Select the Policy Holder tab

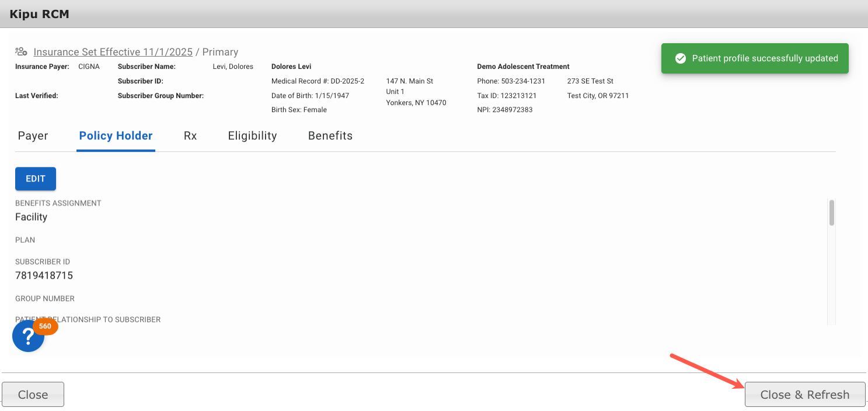pos(116,135)
